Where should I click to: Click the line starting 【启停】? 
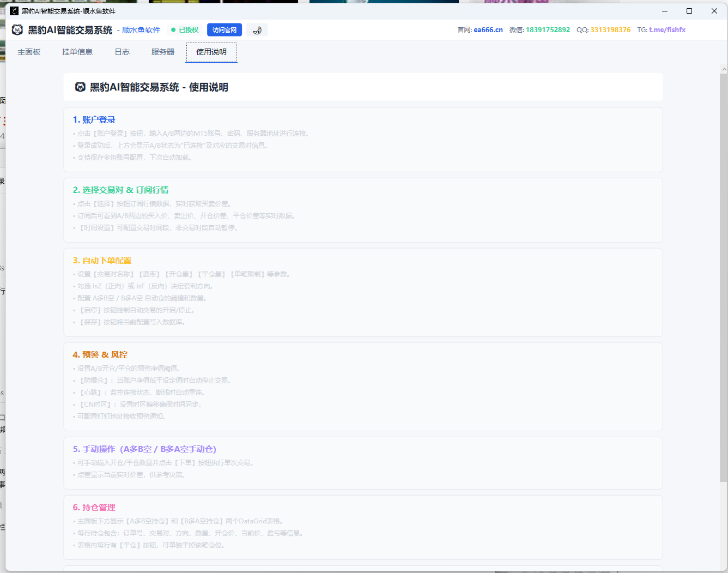pos(134,310)
